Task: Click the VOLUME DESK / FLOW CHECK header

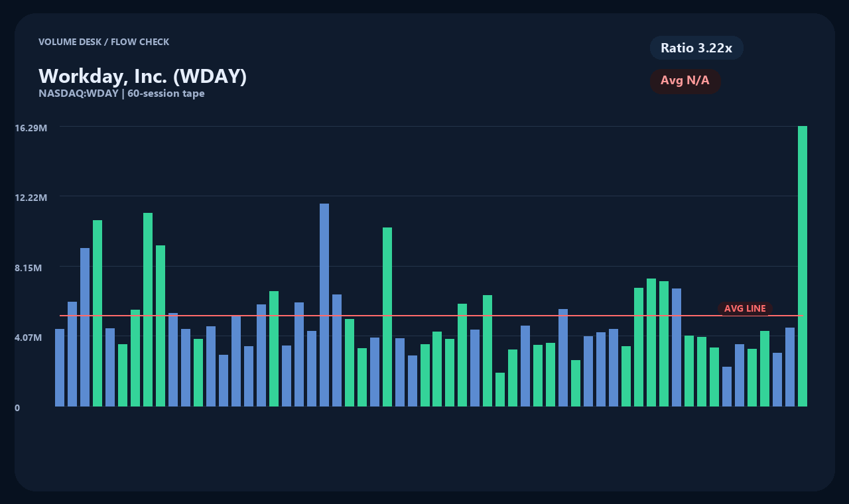Action: [104, 42]
